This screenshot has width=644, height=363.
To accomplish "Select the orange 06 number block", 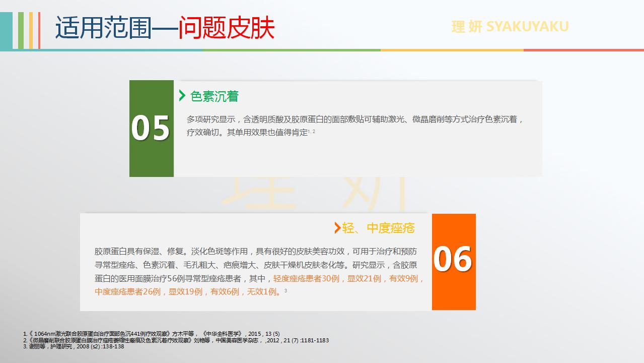I will 453,261.
